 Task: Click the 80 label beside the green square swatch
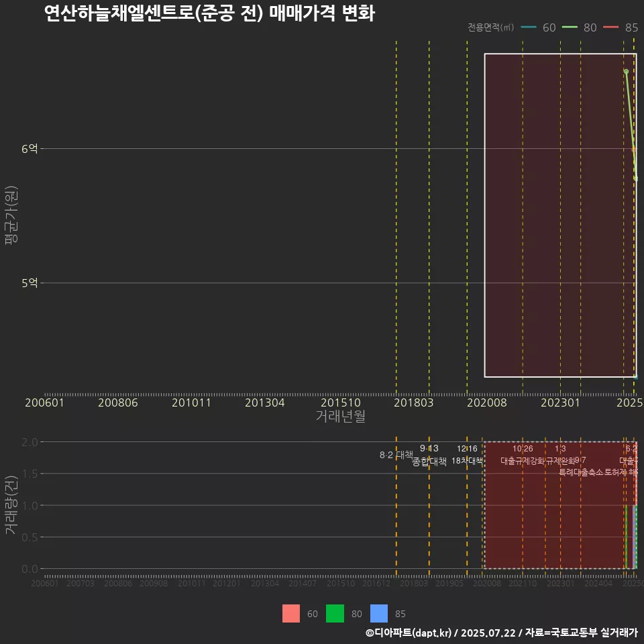356,614
